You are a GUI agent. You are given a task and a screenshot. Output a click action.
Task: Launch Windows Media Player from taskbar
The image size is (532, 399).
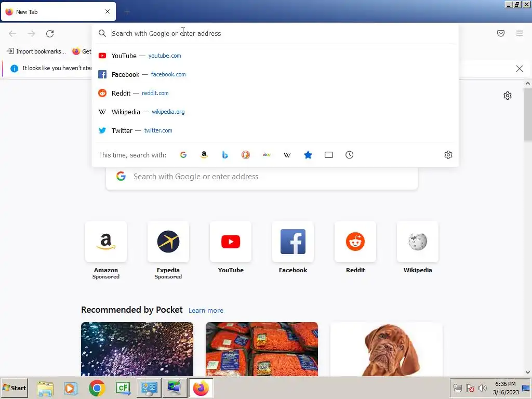[71, 388]
